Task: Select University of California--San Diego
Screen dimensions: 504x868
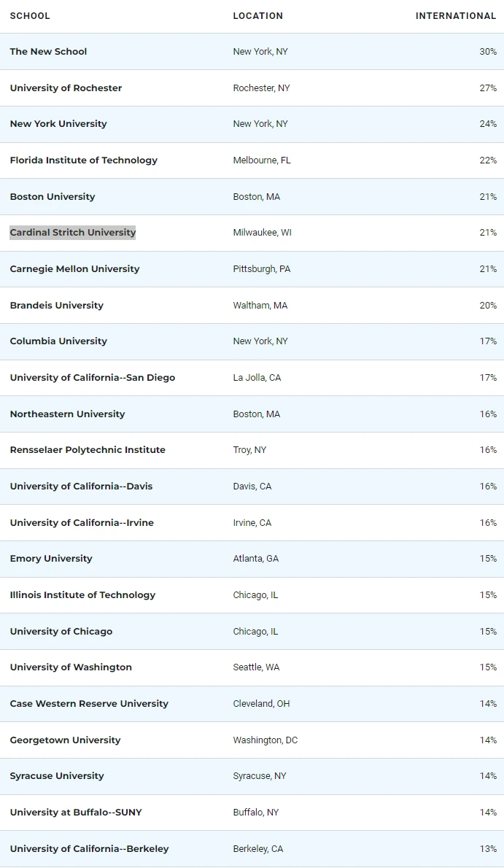Action: pos(93,378)
